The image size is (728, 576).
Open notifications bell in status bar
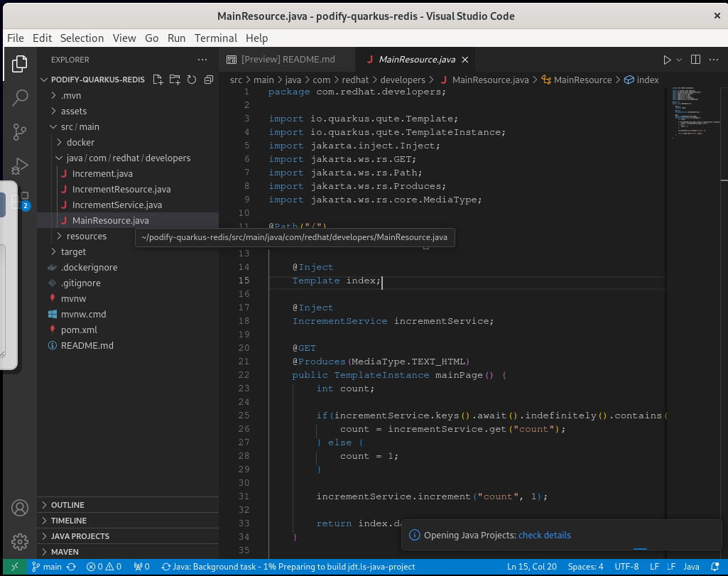pyautogui.click(x=715, y=567)
